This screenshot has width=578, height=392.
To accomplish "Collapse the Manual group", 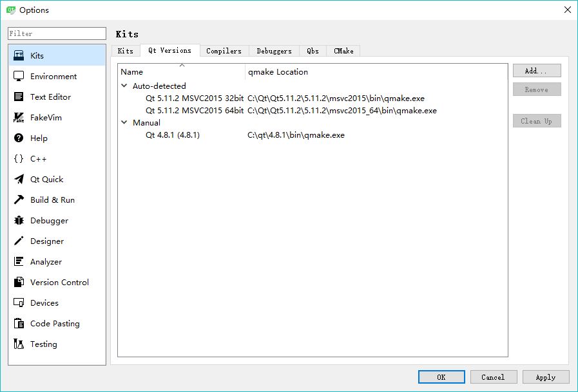I will pos(123,122).
